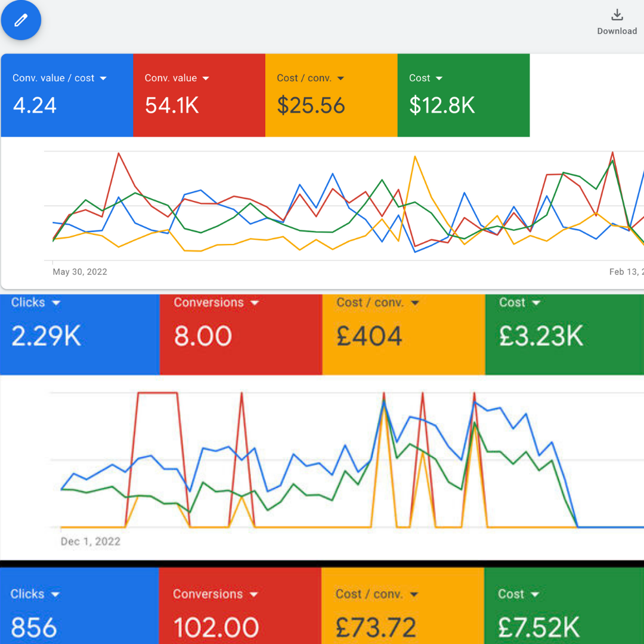Select the yellow $25.56 Cost / conv. tile
Screen dimensions: 644x644
click(x=332, y=95)
